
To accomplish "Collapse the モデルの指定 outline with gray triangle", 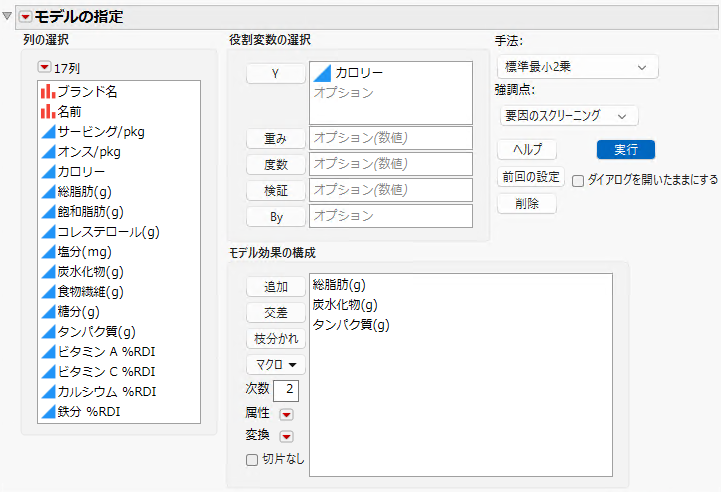I will (x=7, y=17).
